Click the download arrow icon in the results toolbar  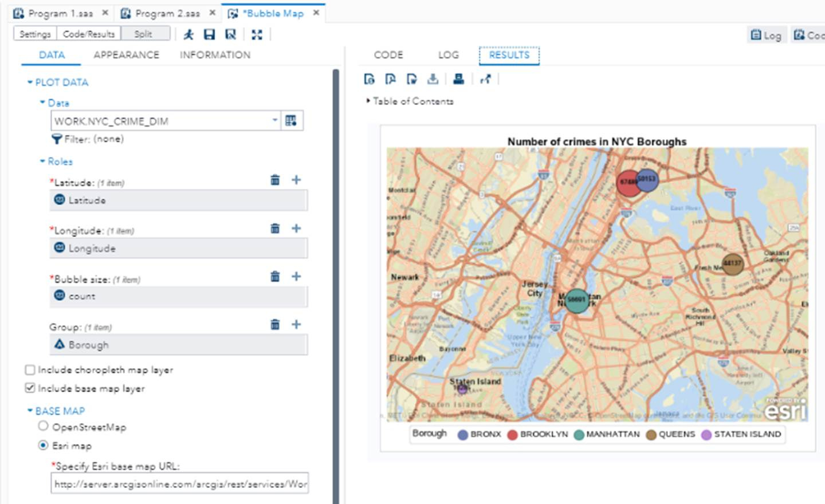tap(433, 79)
